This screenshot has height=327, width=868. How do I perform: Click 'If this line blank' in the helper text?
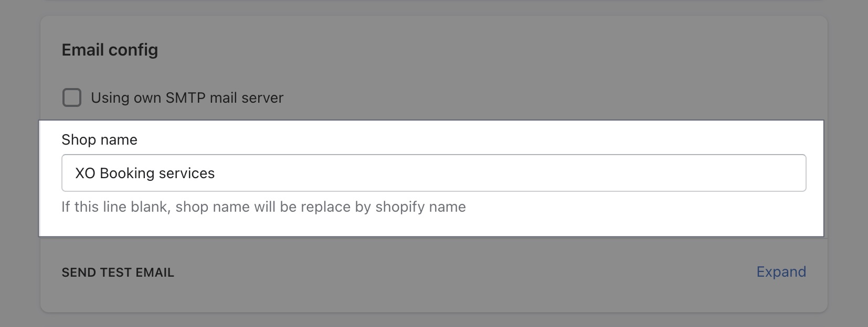coord(115,207)
